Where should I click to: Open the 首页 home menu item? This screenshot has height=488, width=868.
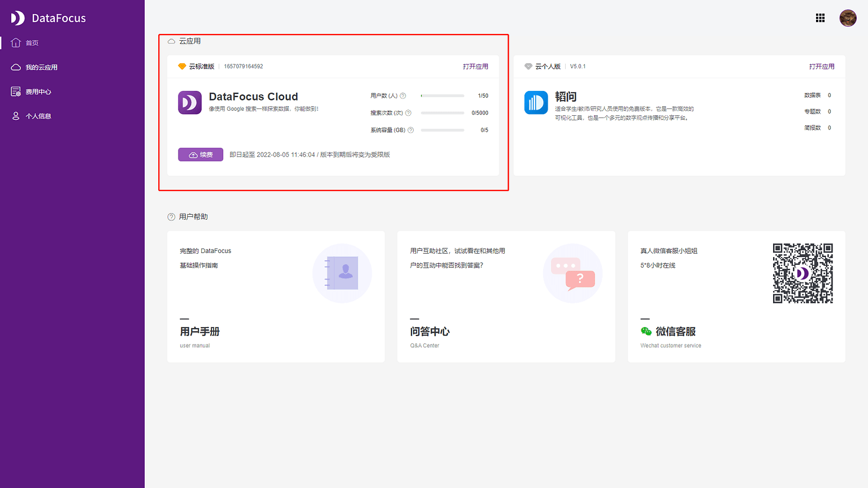click(72, 43)
